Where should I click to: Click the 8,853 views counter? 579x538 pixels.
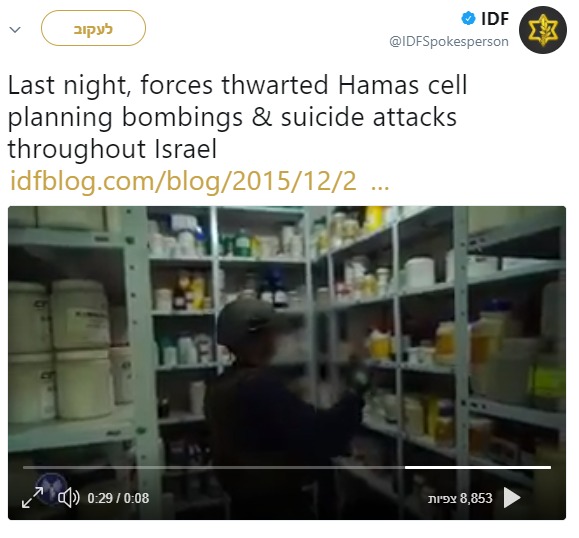coord(460,498)
